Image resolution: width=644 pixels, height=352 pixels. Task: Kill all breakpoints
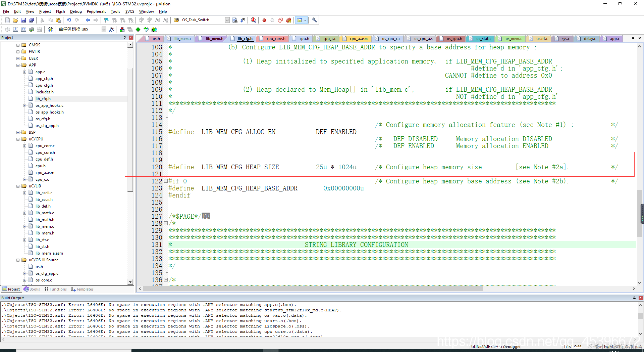(x=288, y=20)
